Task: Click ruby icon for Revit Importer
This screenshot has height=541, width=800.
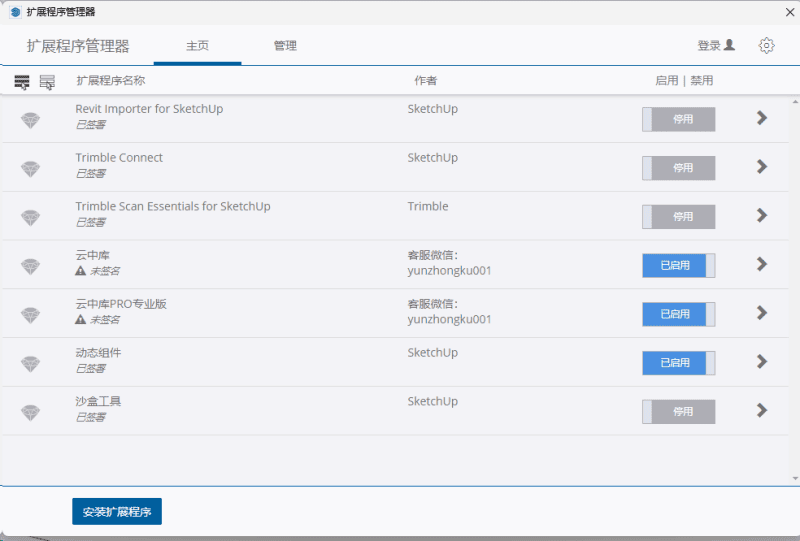Action: coord(30,120)
